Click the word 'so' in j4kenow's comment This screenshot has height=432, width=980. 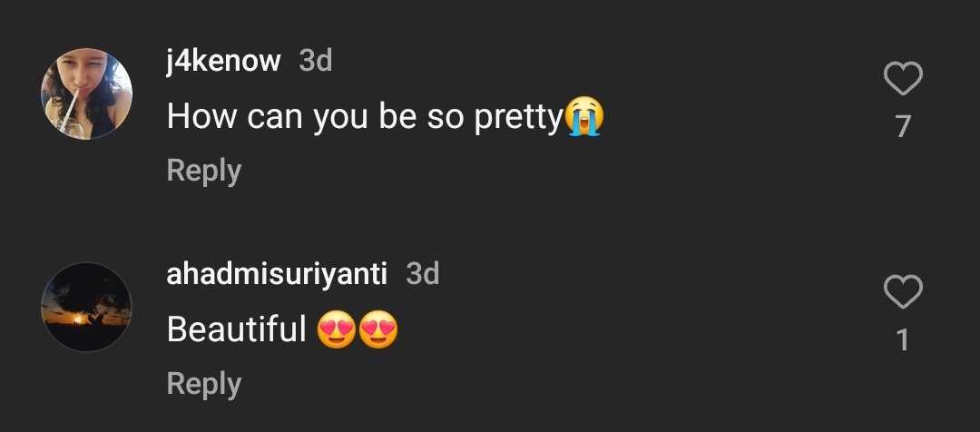(445, 117)
